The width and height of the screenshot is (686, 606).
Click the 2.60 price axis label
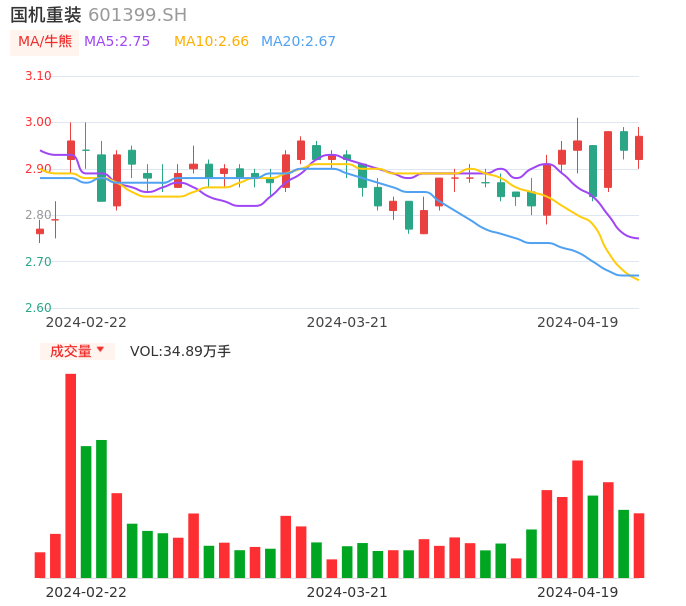coord(38,308)
